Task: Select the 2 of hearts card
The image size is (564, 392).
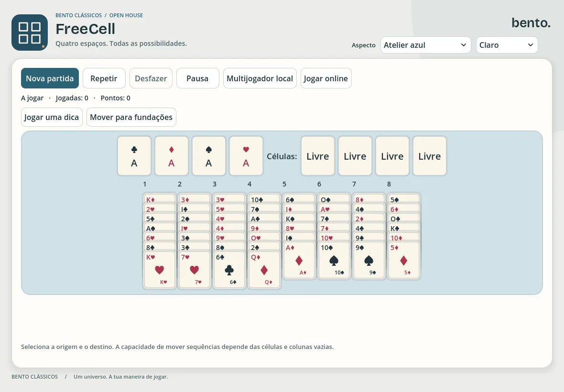Action: 160,208
